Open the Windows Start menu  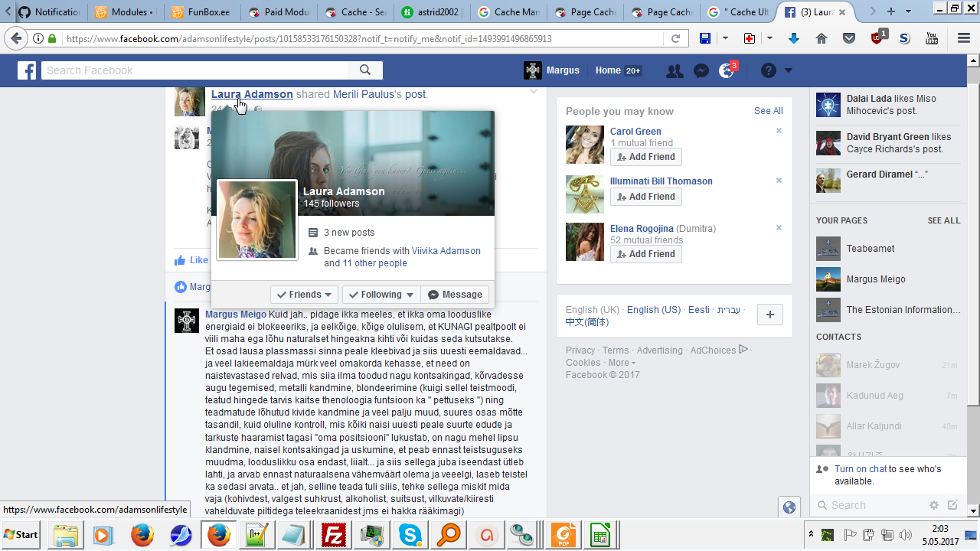click(x=21, y=534)
